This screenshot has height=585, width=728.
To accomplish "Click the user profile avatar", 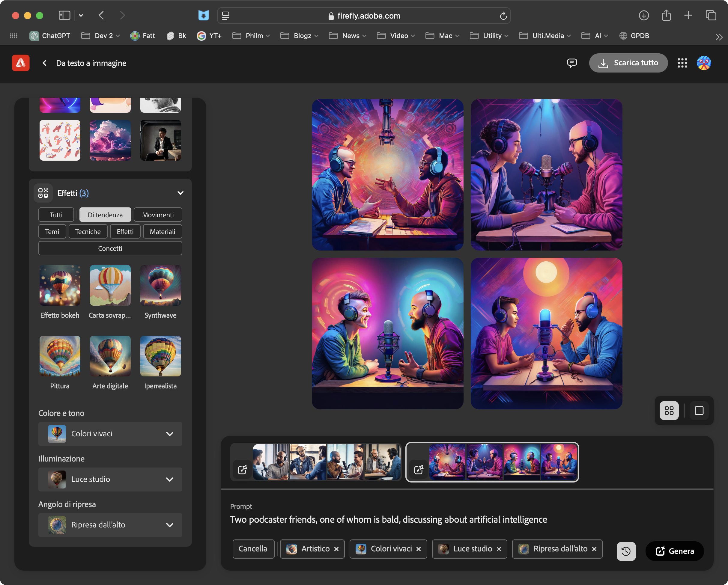I will click(x=704, y=63).
